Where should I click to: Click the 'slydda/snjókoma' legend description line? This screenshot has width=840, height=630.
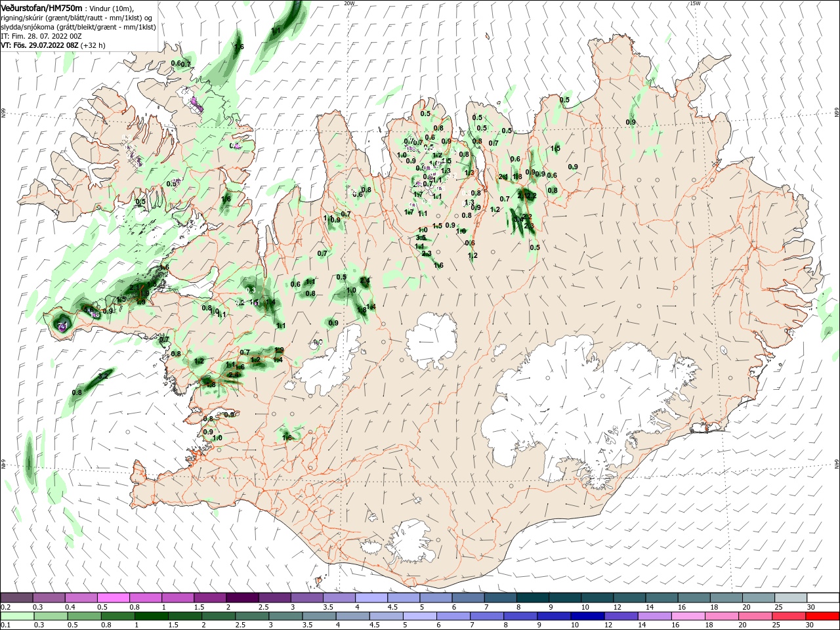pos(78,27)
